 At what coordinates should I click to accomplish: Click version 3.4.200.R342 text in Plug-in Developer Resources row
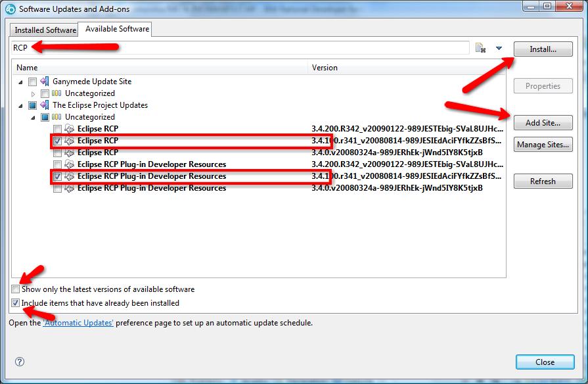point(407,164)
